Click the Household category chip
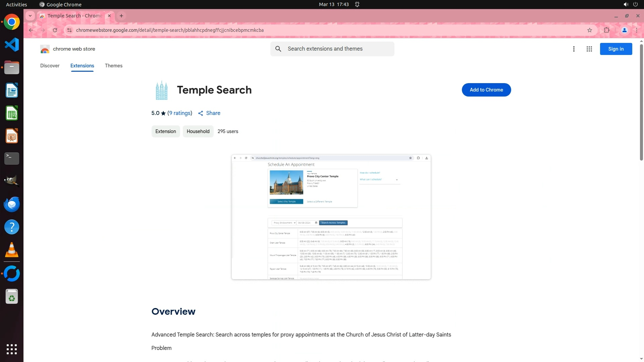 pos(198,131)
